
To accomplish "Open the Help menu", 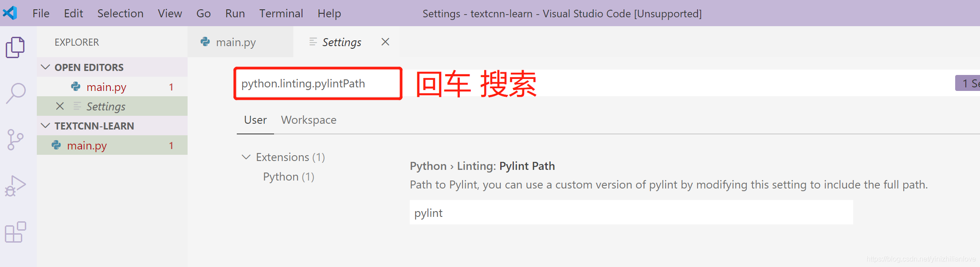I will click(329, 13).
